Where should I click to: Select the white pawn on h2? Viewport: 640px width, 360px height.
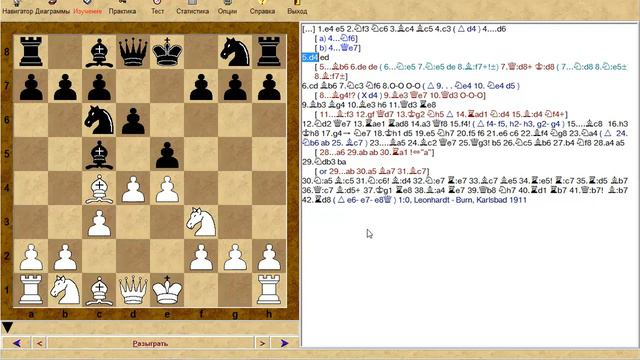(x=269, y=256)
